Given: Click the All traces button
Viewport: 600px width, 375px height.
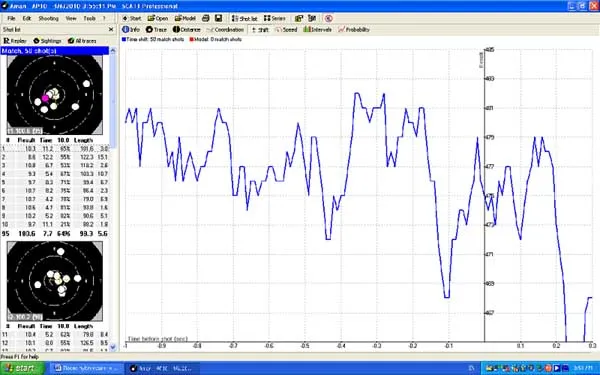Looking at the screenshot, I should point(82,41).
